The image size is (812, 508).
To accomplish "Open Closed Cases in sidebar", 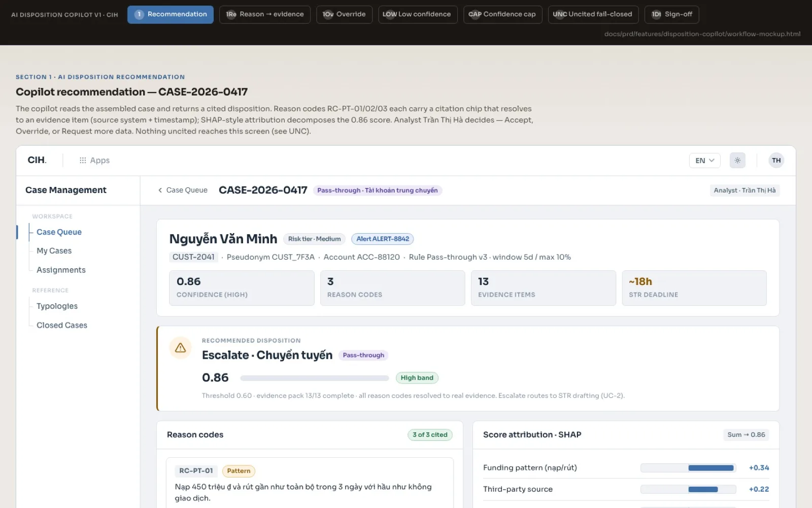I will 62,325.
